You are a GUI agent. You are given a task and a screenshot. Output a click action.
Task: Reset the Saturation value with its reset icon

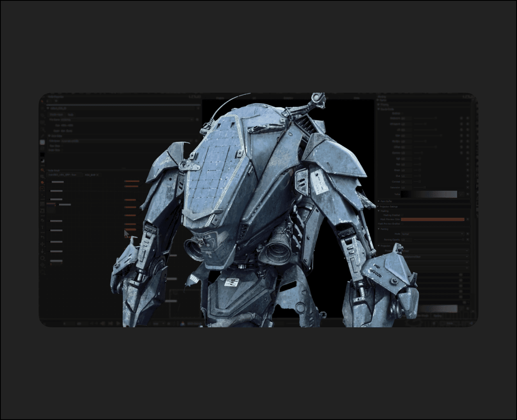point(467,187)
